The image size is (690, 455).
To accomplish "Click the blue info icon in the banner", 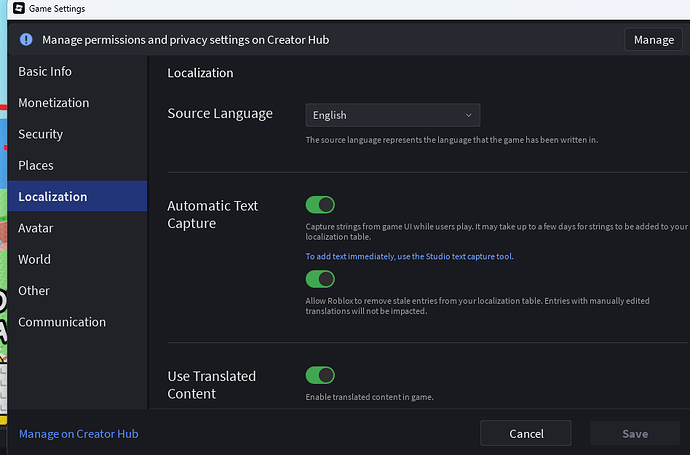I will tap(26, 40).
